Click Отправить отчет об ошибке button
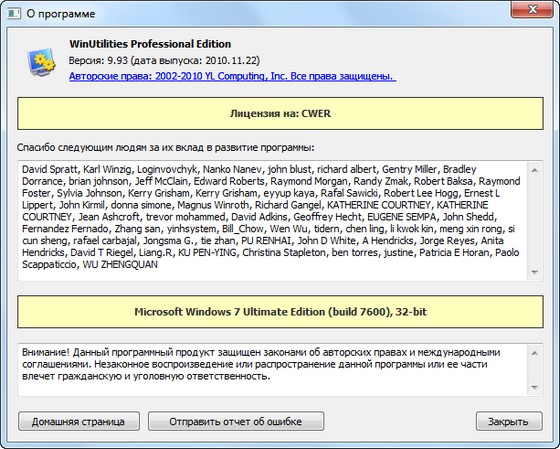 (x=236, y=421)
